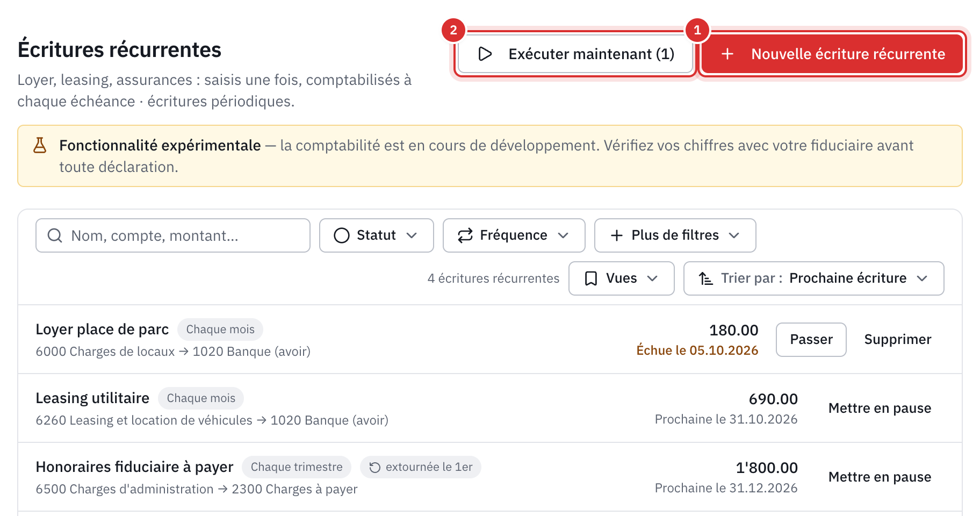Click 6000 Charges de locaux account line
The image size is (980, 516).
coord(173,352)
